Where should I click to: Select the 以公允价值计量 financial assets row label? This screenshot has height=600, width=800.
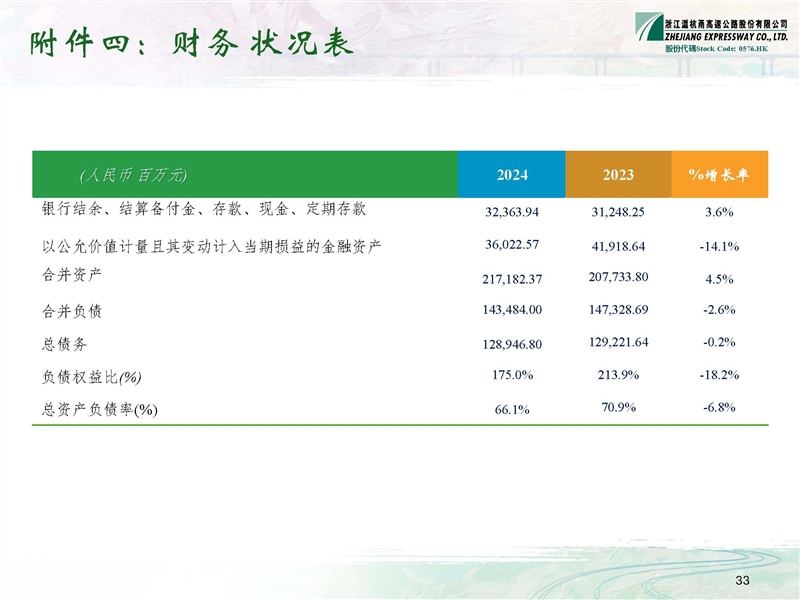(213, 246)
